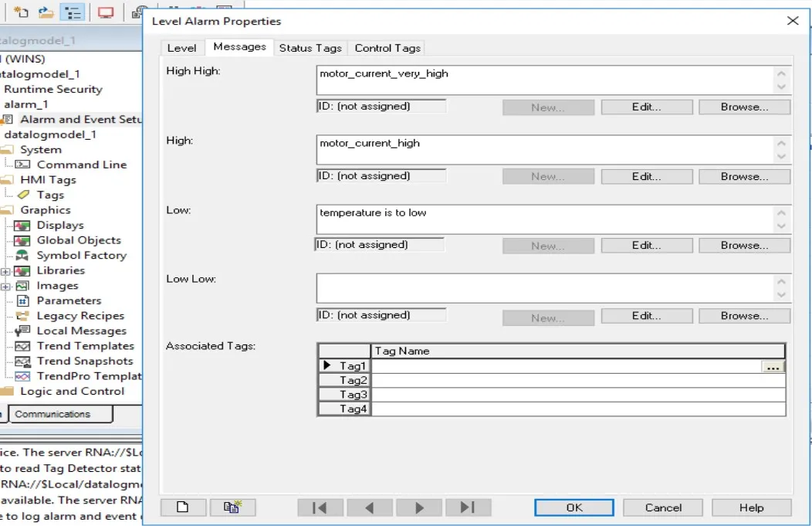Select Runtime Security in the tree
The height and width of the screenshot is (526, 812).
coord(53,89)
